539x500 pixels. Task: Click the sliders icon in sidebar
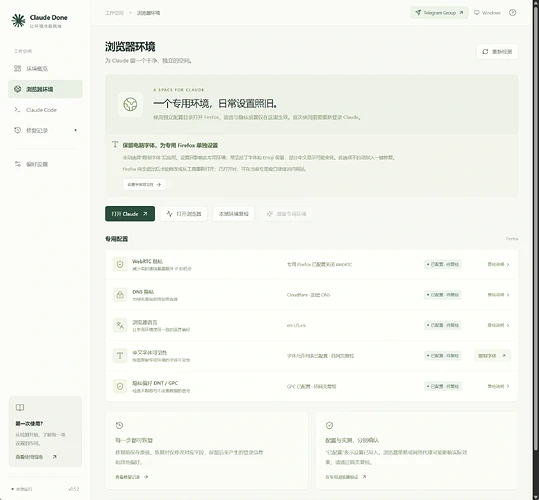(x=18, y=164)
